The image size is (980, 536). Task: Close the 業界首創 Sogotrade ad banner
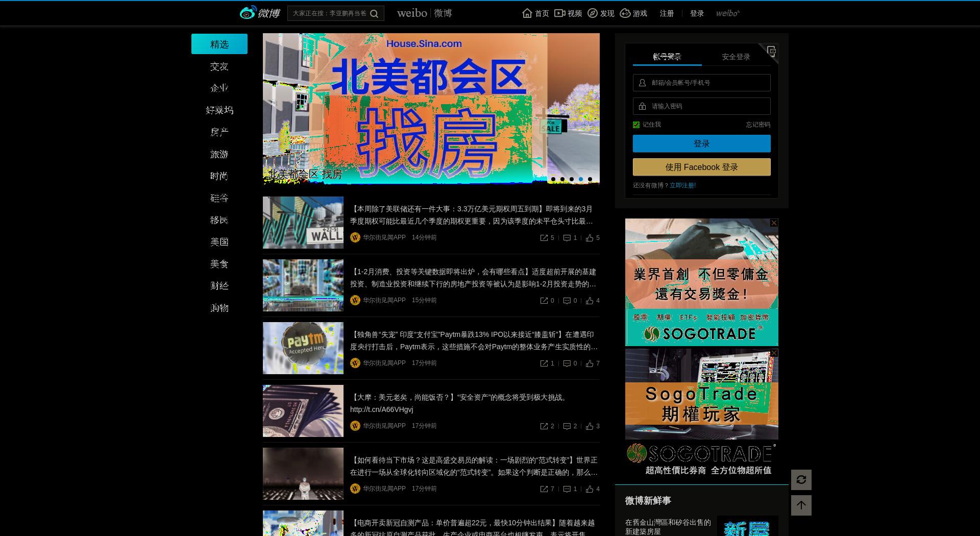pyautogui.click(x=774, y=223)
